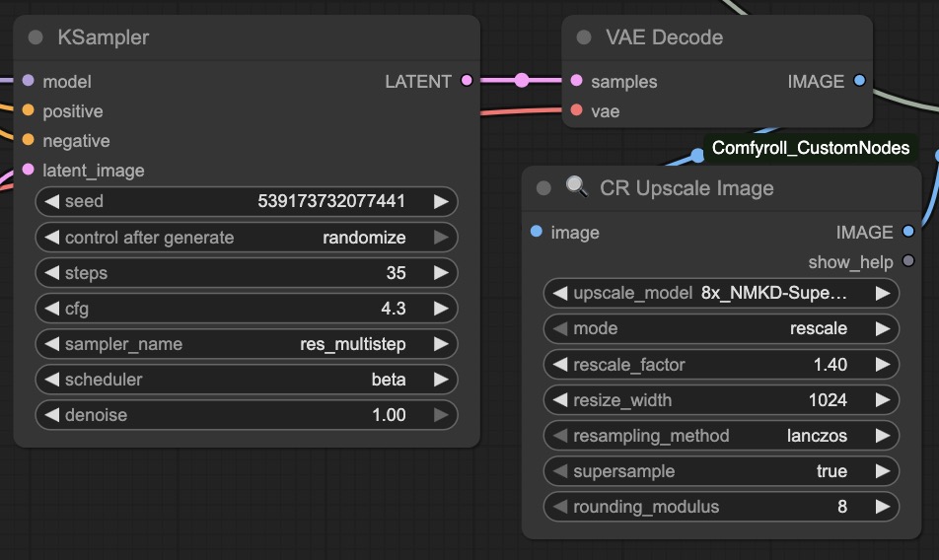
Task: Select previous resampling_method with left arrow
Action: tap(560, 436)
